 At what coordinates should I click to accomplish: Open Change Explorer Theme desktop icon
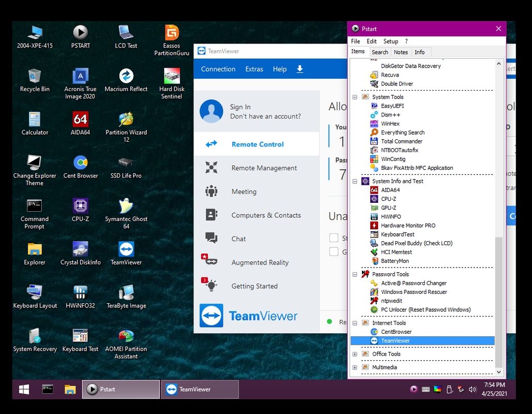click(x=35, y=170)
